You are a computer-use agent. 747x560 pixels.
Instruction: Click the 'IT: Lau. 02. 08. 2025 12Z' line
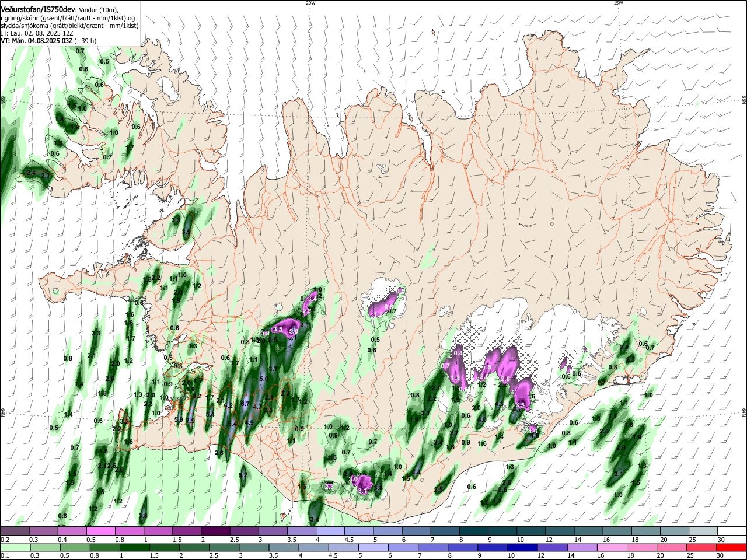(36, 34)
